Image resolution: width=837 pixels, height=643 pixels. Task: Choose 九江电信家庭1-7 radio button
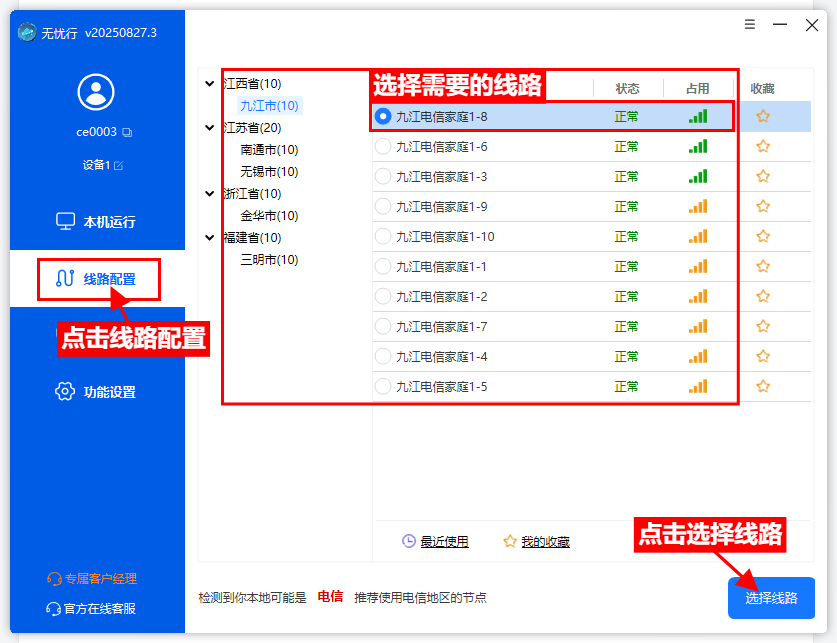coord(382,327)
